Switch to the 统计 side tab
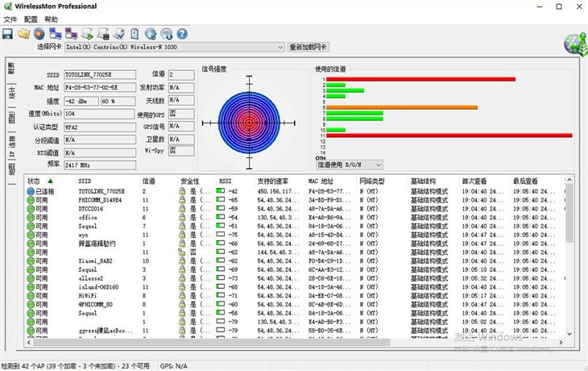588x371 pixels. pos(11,94)
